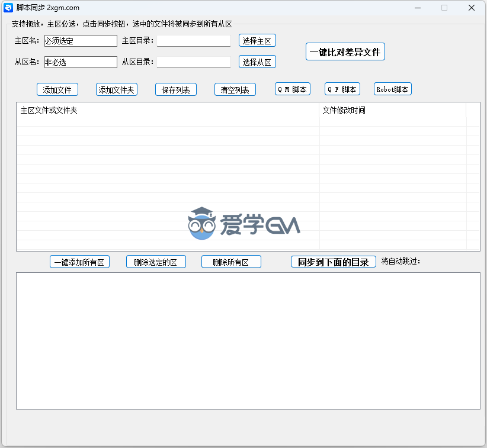Click the 从区目录 text field

tap(194, 62)
